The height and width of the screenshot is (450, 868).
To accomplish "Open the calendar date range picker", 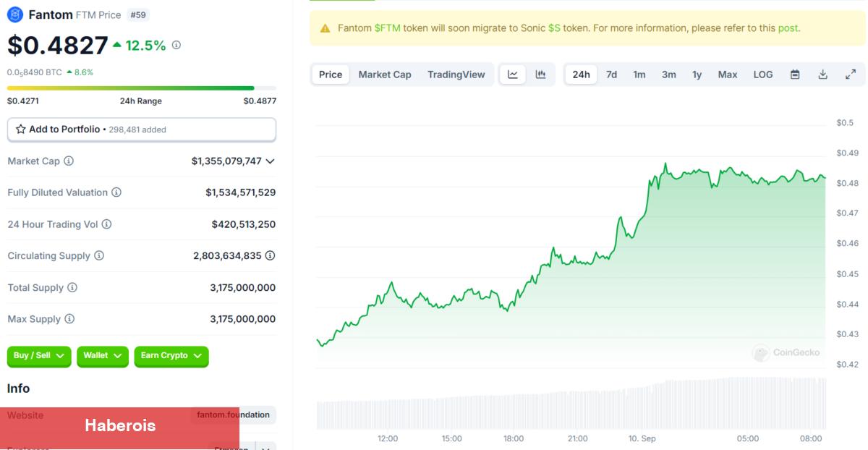I will (795, 75).
